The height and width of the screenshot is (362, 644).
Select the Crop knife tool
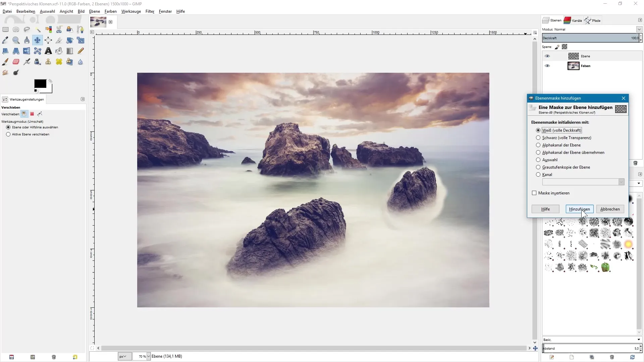click(59, 40)
